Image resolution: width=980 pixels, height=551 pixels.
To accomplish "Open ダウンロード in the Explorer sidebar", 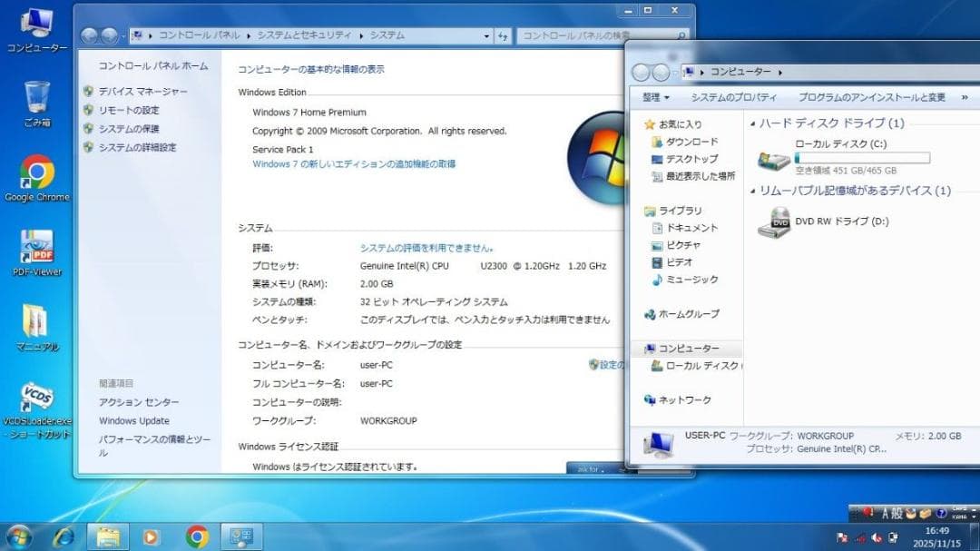I will click(x=691, y=142).
